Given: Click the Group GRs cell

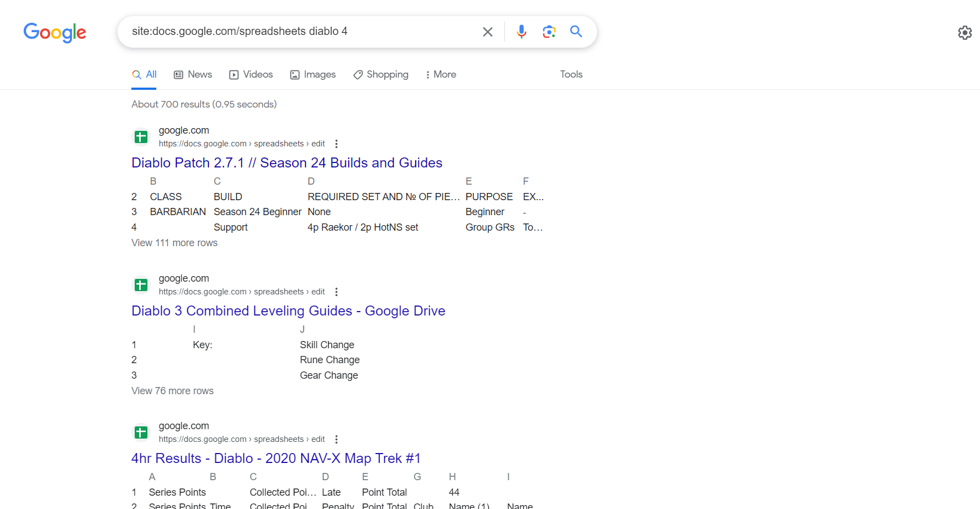Looking at the screenshot, I should 490,227.
